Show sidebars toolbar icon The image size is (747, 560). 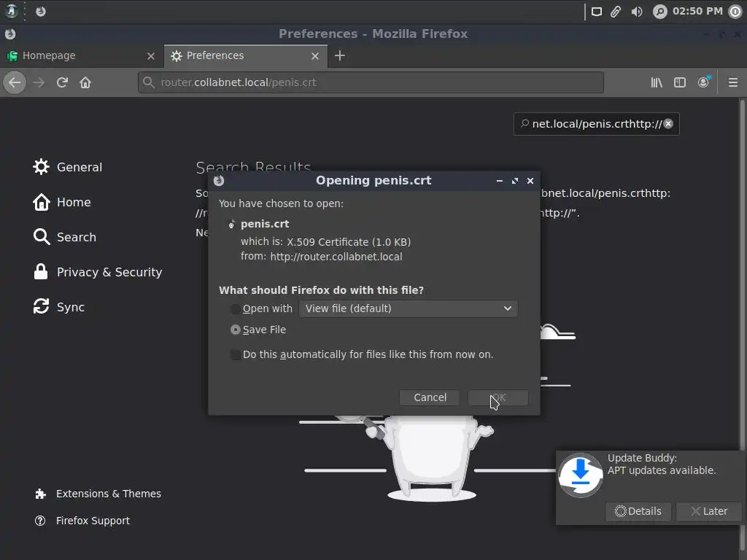(680, 82)
